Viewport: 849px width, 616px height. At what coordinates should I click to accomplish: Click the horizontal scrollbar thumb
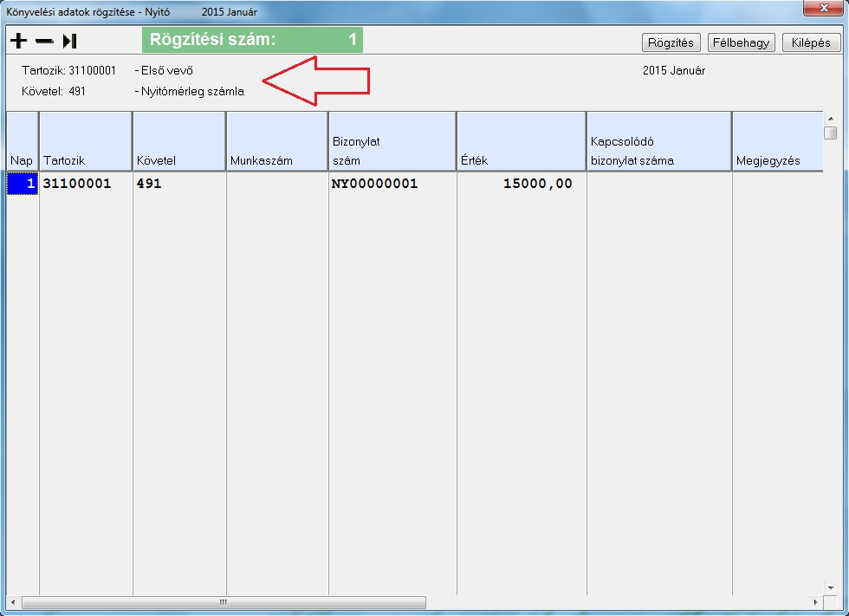point(223,602)
